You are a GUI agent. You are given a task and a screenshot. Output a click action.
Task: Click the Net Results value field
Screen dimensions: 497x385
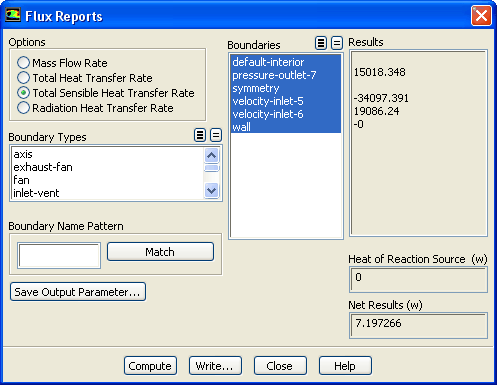(418, 326)
